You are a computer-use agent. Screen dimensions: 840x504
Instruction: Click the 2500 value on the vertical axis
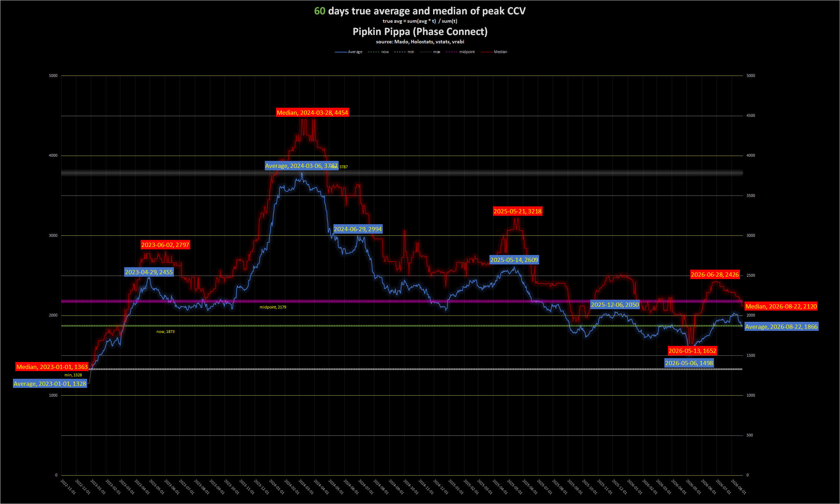(x=751, y=275)
